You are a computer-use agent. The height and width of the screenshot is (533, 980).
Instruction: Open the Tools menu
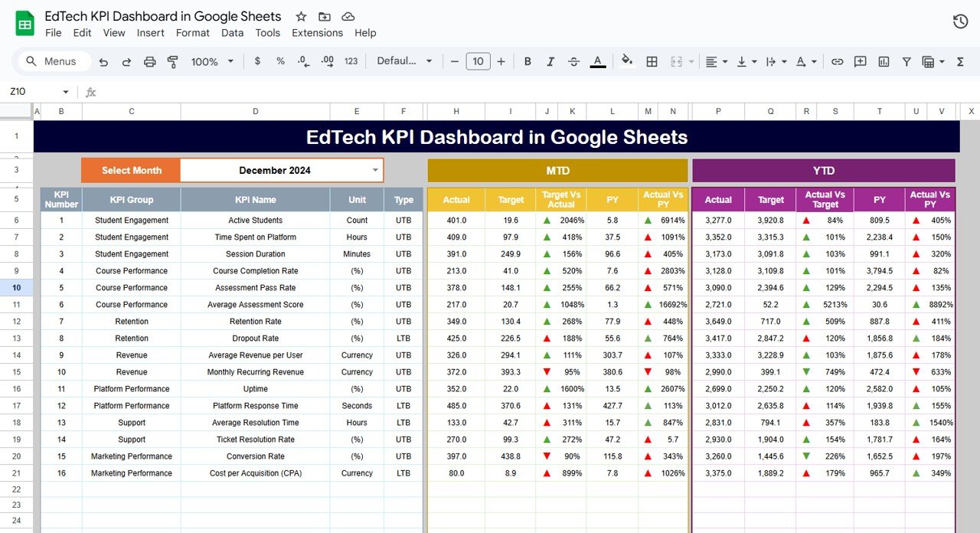click(268, 33)
